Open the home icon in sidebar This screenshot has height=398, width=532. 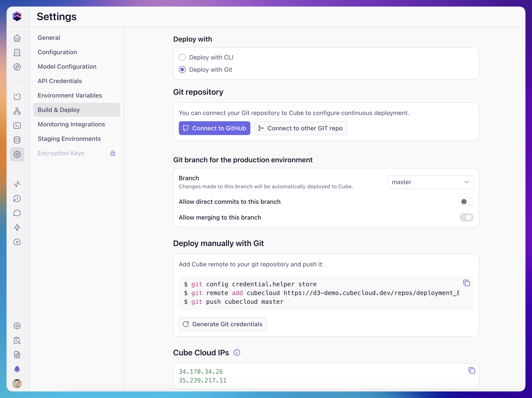coord(17,38)
